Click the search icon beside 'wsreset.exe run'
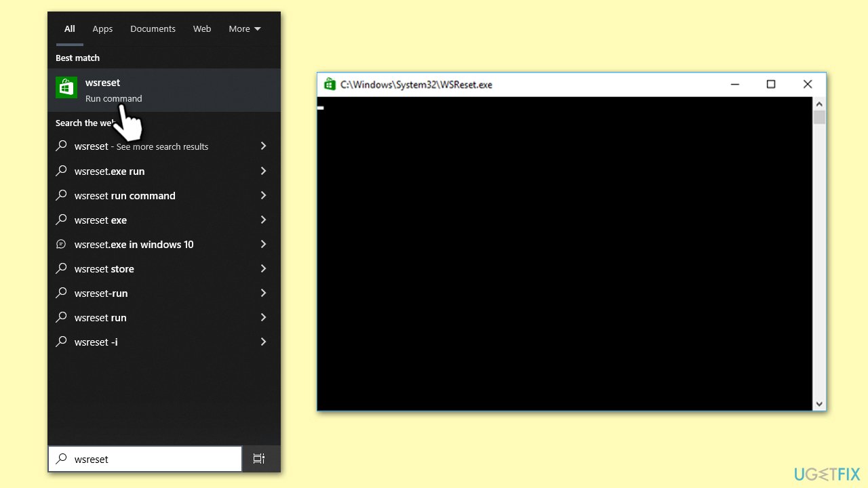The image size is (868, 488). [62, 171]
